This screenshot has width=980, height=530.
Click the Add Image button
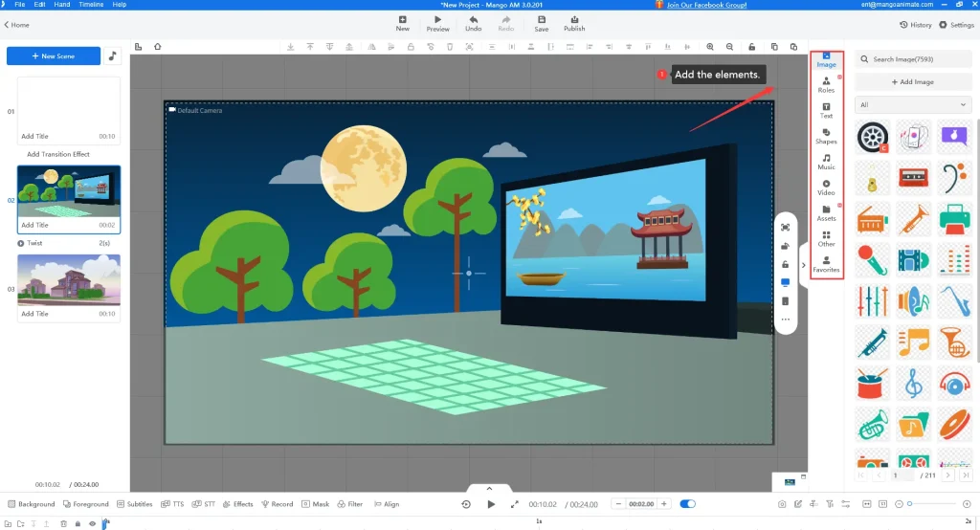coord(912,82)
